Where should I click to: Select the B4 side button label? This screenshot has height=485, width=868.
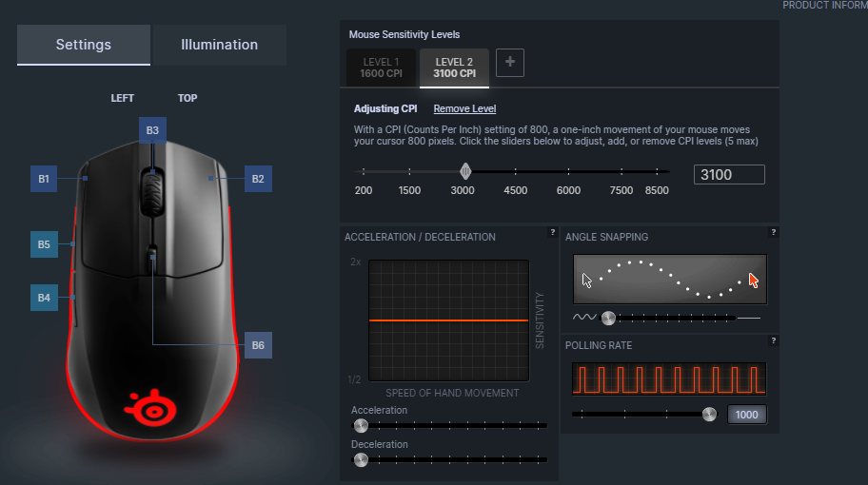(x=44, y=298)
